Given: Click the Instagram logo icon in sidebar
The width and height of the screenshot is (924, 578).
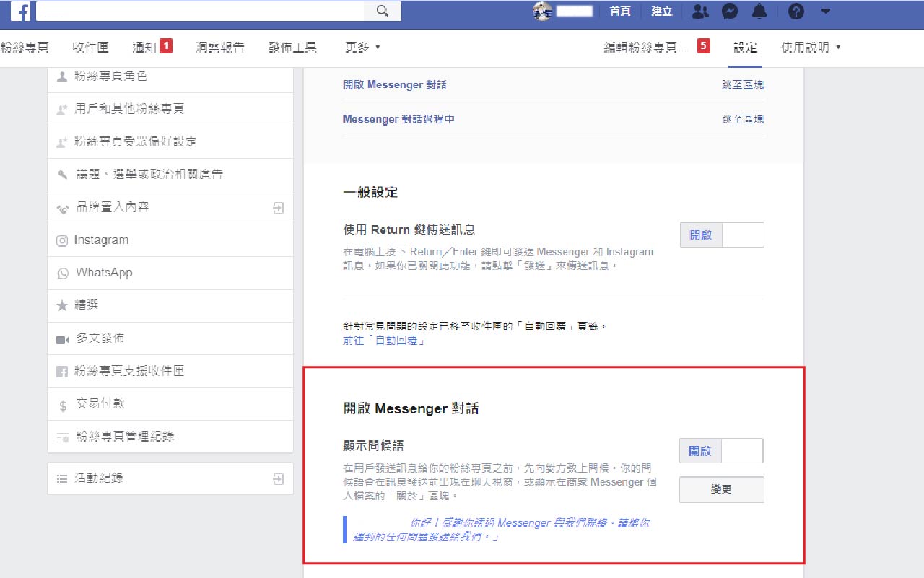Looking at the screenshot, I should (x=62, y=241).
